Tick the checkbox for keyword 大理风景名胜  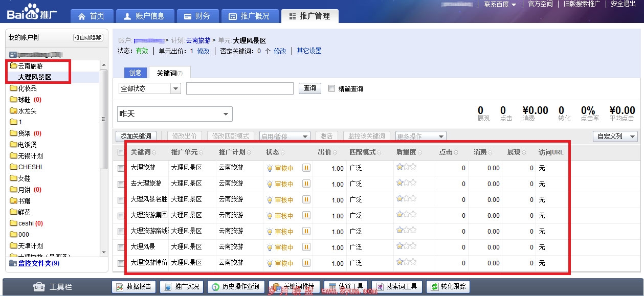click(x=121, y=200)
